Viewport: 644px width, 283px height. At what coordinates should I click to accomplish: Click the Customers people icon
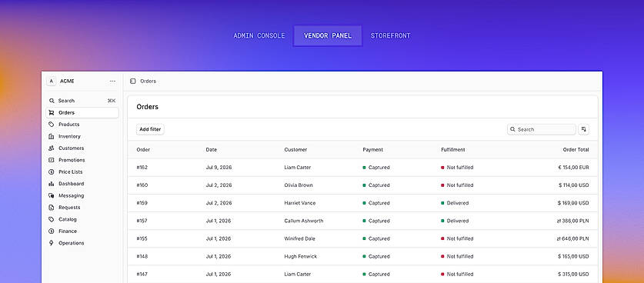pos(52,148)
